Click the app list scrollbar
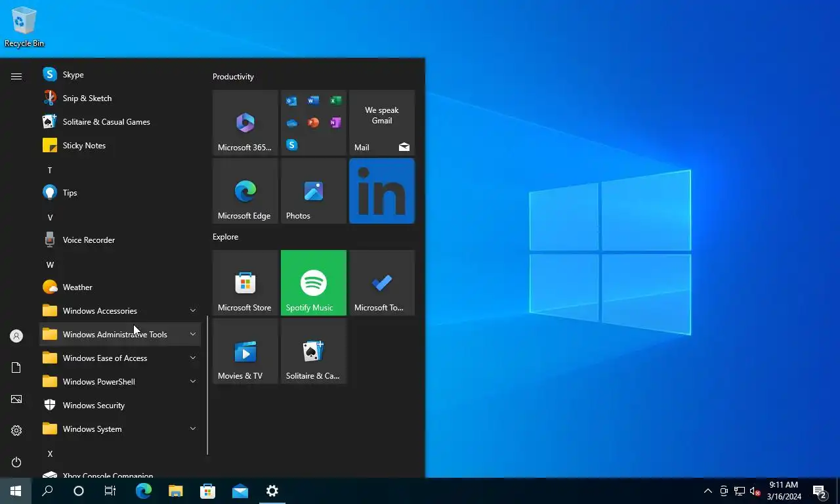 [207, 385]
